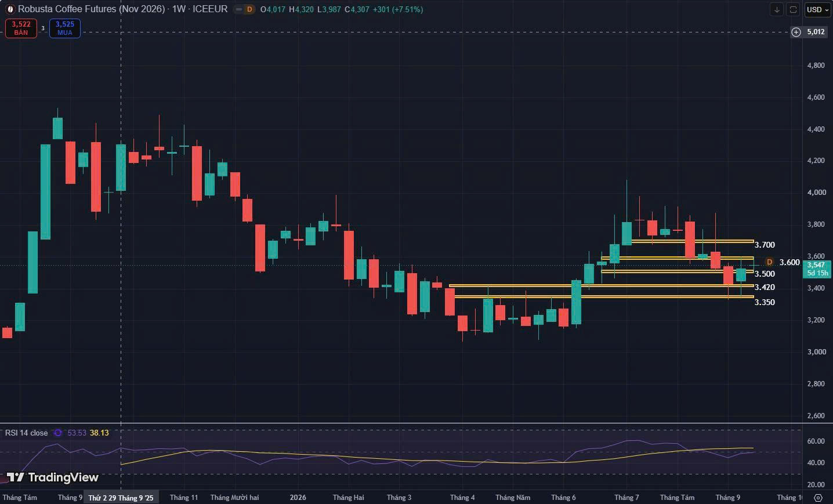Click the 3.420 horizontal level label
Screen dimensions: 833x504
[765, 287]
